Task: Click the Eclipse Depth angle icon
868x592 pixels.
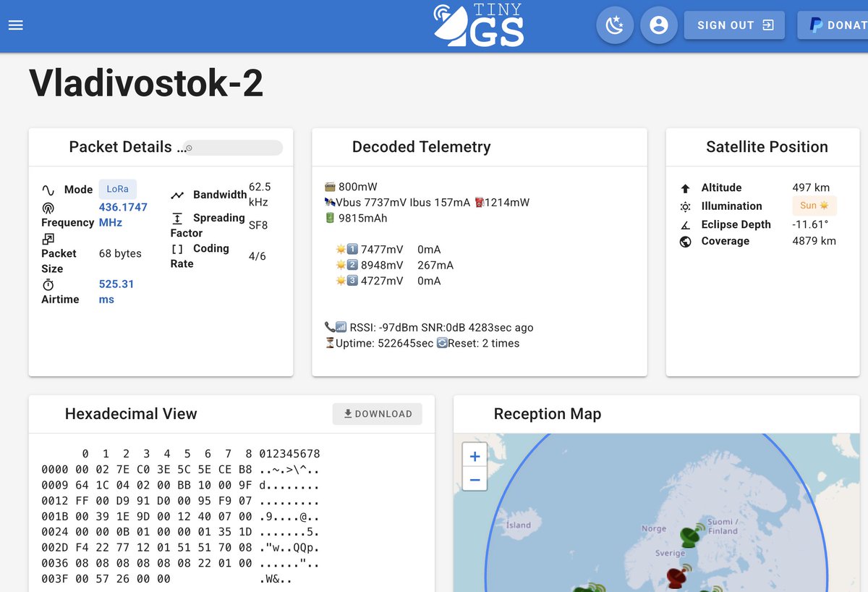Action: coord(686,225)
